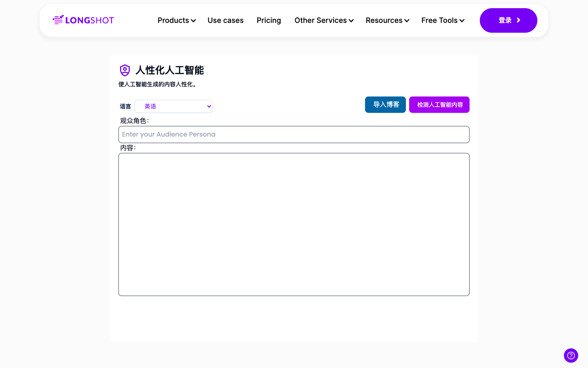
Task: Expand the Resources menu
Action: (384, 20)
